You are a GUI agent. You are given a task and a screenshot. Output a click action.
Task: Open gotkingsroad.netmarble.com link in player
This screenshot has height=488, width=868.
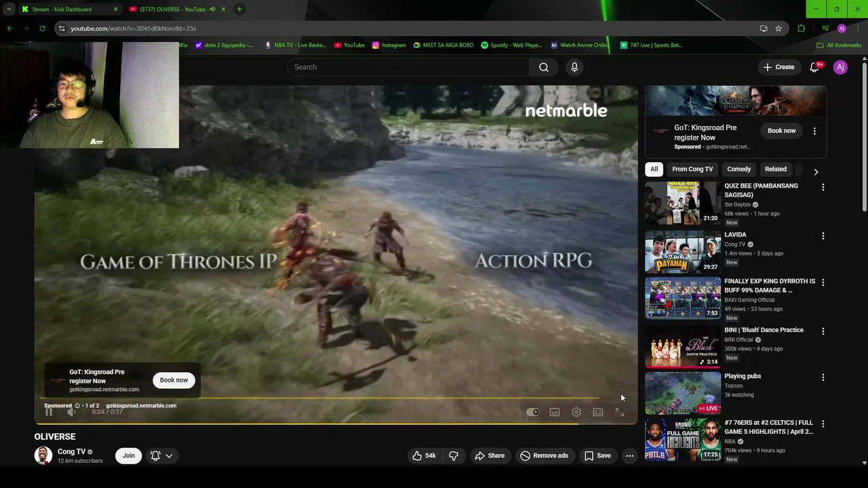pos(141,406)
